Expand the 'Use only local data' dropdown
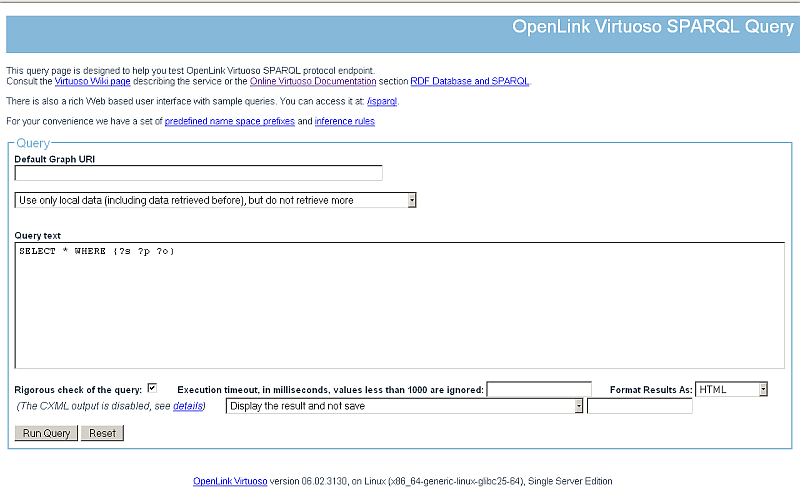800x500 pixels. pyautogui.click(x=216, y=200)
